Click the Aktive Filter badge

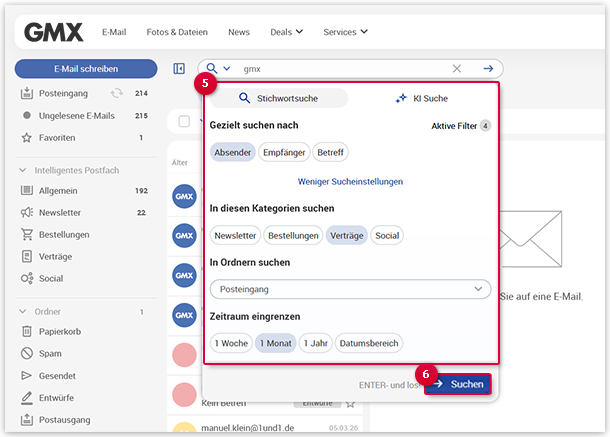coord(485,126)
